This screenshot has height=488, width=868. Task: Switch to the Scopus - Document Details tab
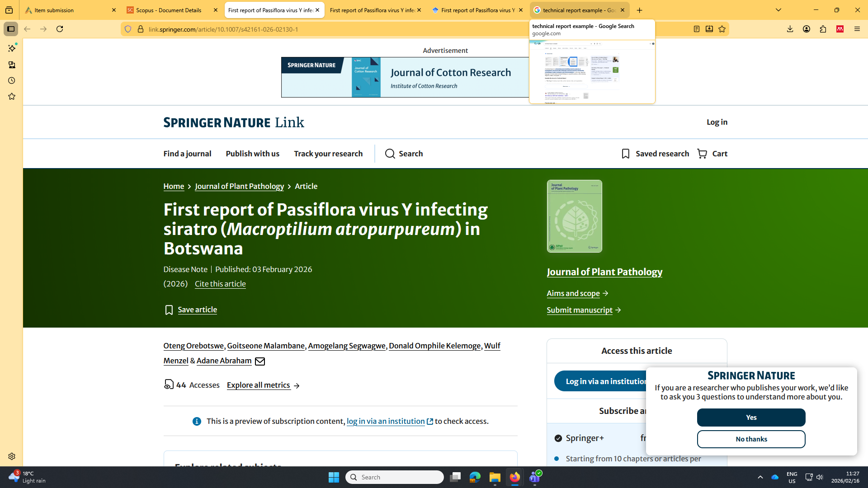169,10
